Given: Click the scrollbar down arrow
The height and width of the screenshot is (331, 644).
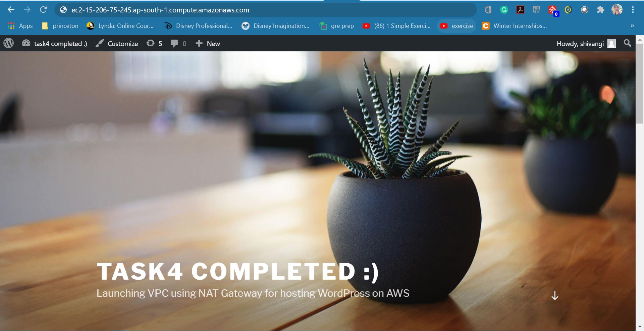Looking at the screenshot, I should pyautogui.click(x=640, y=326).
